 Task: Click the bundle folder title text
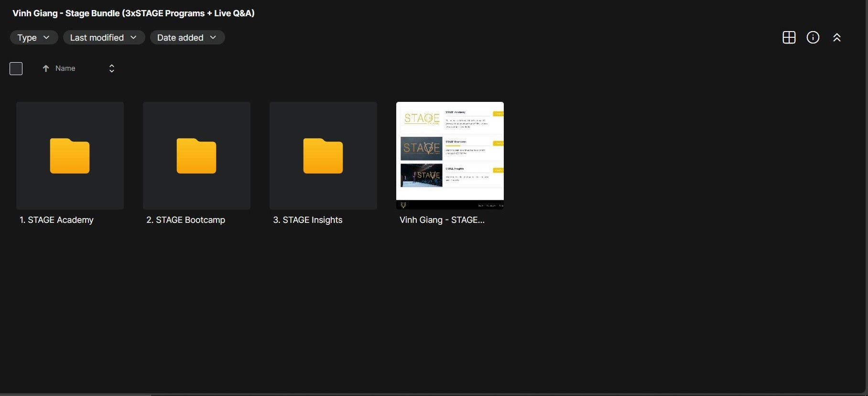133,13
